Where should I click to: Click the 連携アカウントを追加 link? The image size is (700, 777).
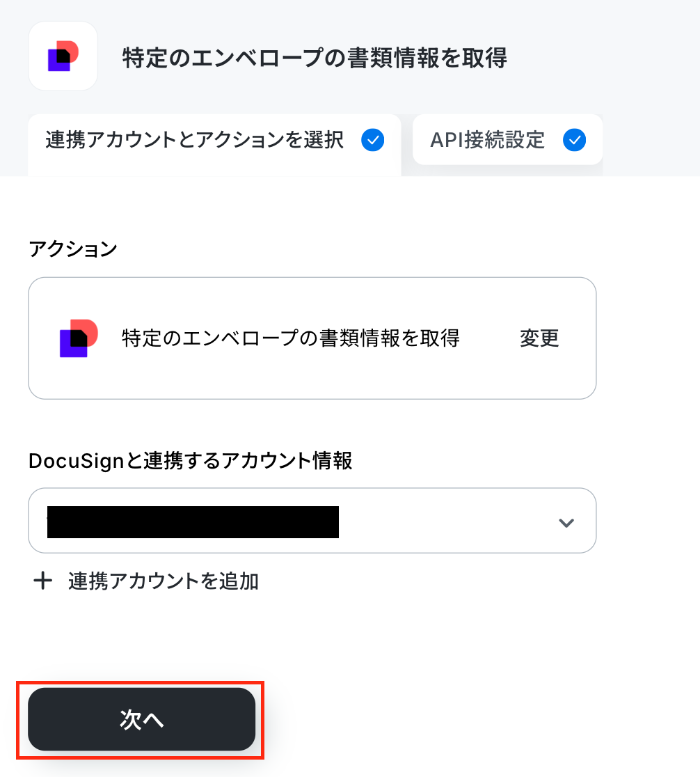point(164,581)
